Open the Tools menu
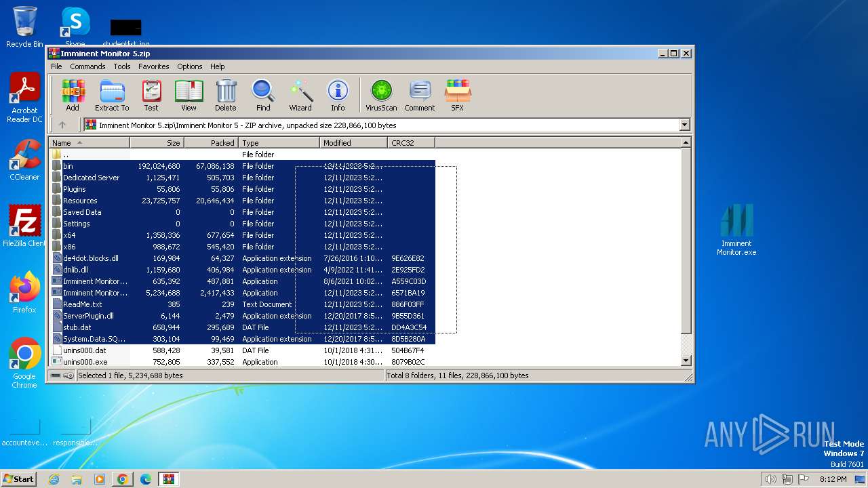 pos(122,66)
